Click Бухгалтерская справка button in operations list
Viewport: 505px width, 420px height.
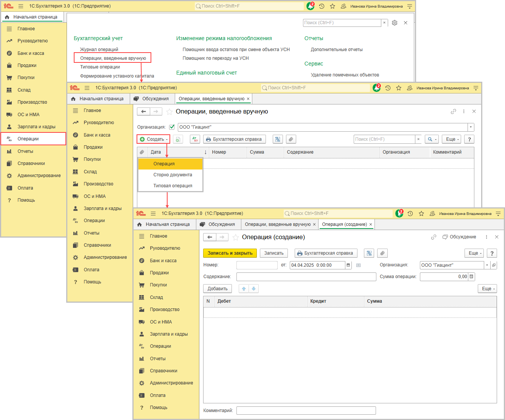[x=235, y=139]
